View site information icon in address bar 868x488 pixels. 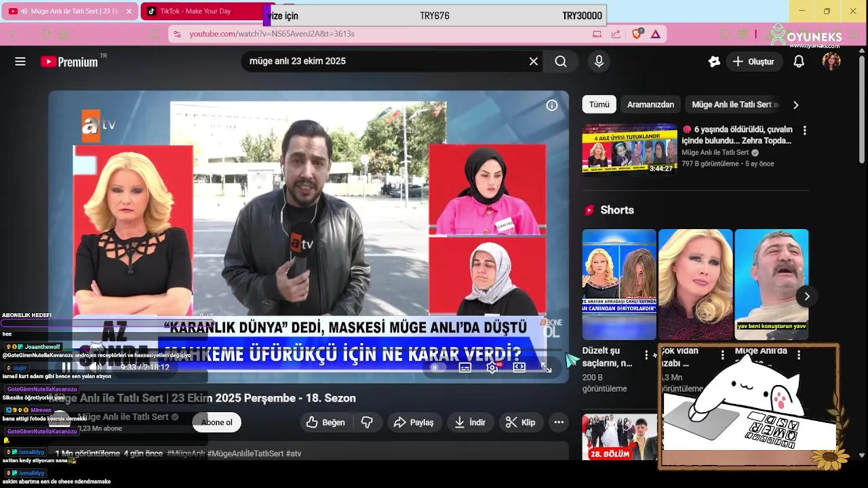click(177, 34)
